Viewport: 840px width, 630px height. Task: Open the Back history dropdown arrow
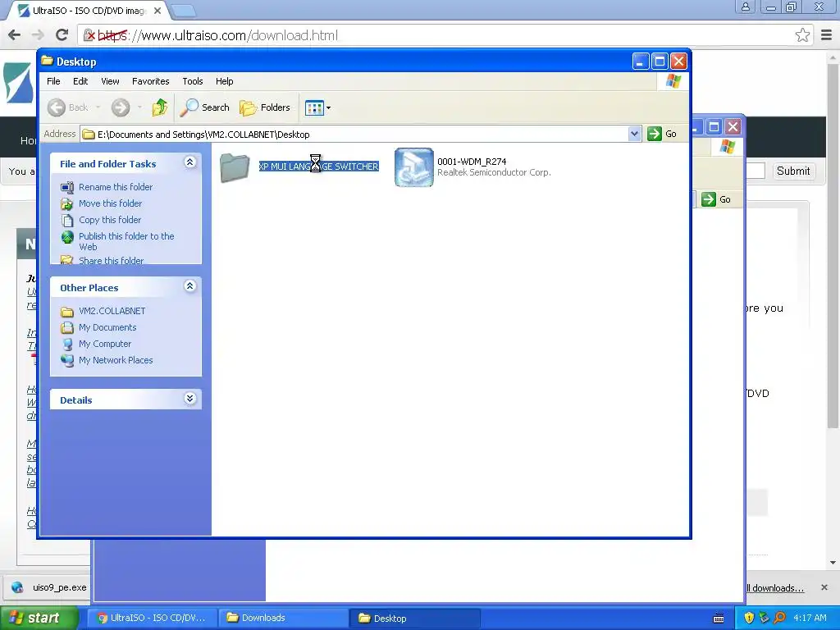click(98, 107)
